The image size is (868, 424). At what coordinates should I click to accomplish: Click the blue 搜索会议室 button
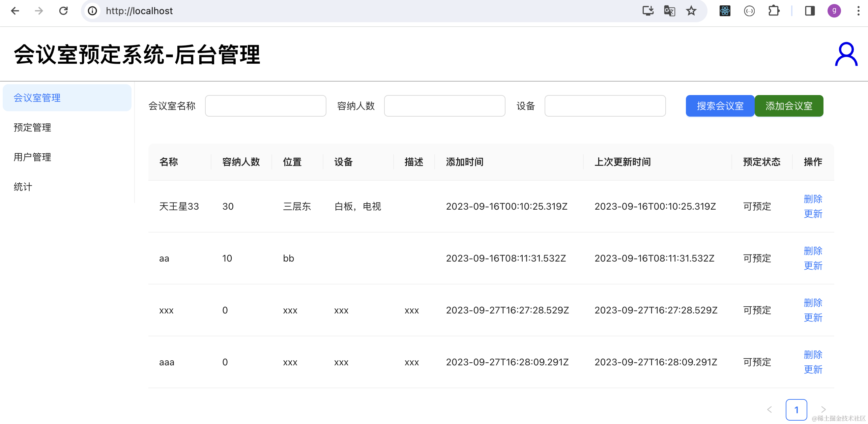click(720, 106)
